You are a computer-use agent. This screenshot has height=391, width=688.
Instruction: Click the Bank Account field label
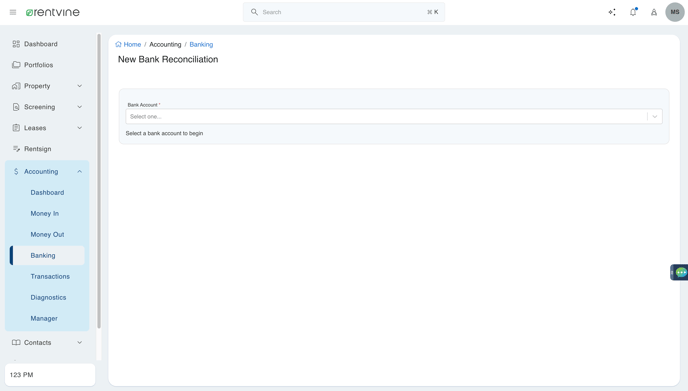[x=143, y=105]
